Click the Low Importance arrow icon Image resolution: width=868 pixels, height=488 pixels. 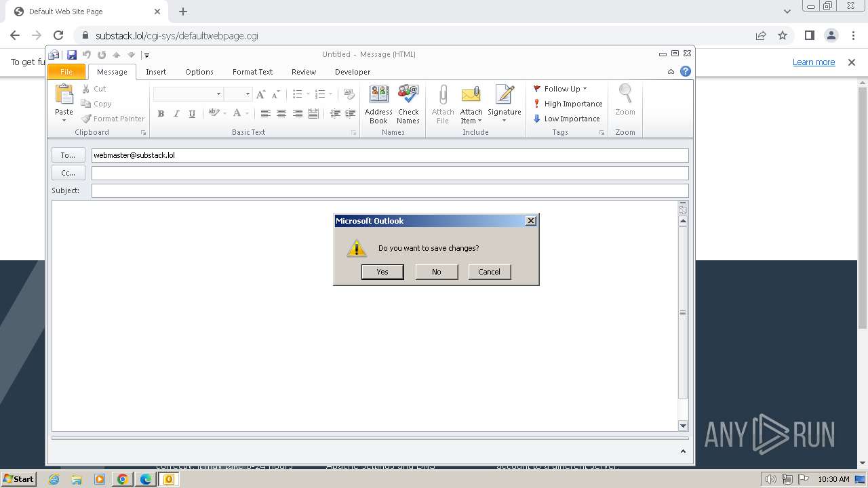(x=537, y=119)
